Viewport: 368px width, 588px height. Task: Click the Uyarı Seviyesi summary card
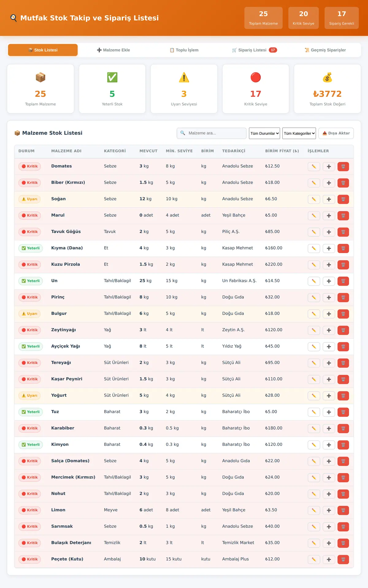pyautogui.click(x=184, y=89)
